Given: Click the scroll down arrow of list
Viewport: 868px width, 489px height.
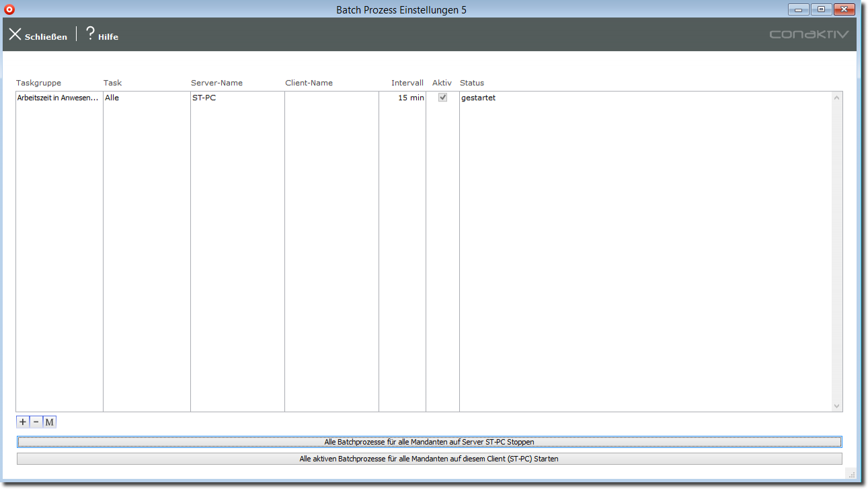Looking at the screenshot, I should pyautogui.click(x=836, y=406).
